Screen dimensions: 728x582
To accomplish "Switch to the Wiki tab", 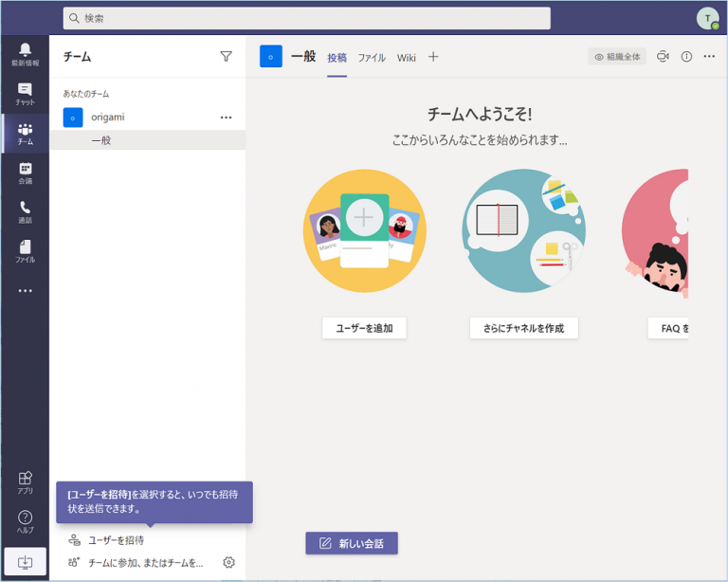I will 406,58.
